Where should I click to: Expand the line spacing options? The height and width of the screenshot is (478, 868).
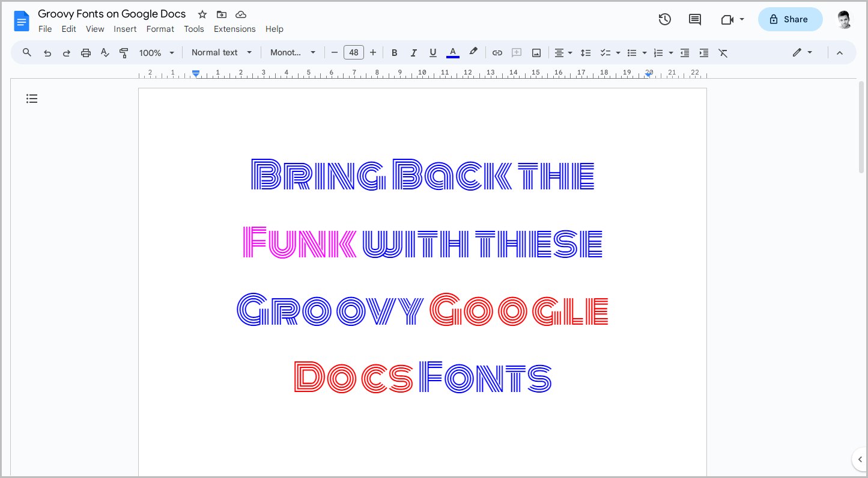(x=586, y=52)
